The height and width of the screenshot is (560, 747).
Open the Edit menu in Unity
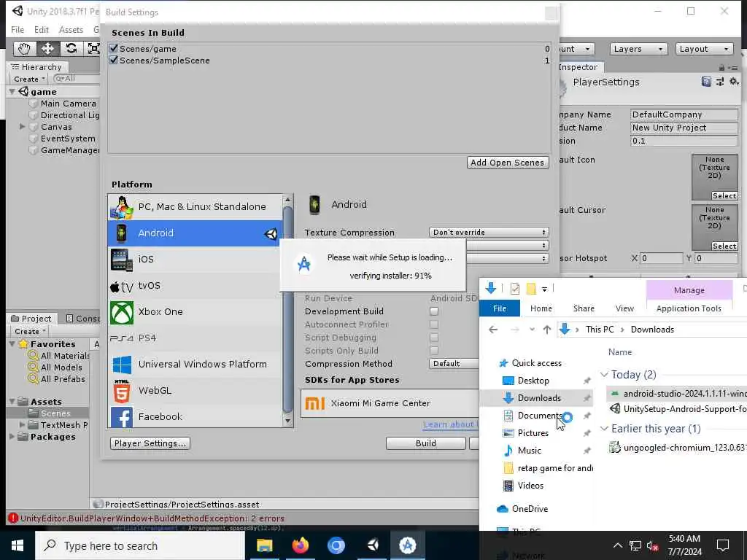pyautogui.click(x=42, y=29)
